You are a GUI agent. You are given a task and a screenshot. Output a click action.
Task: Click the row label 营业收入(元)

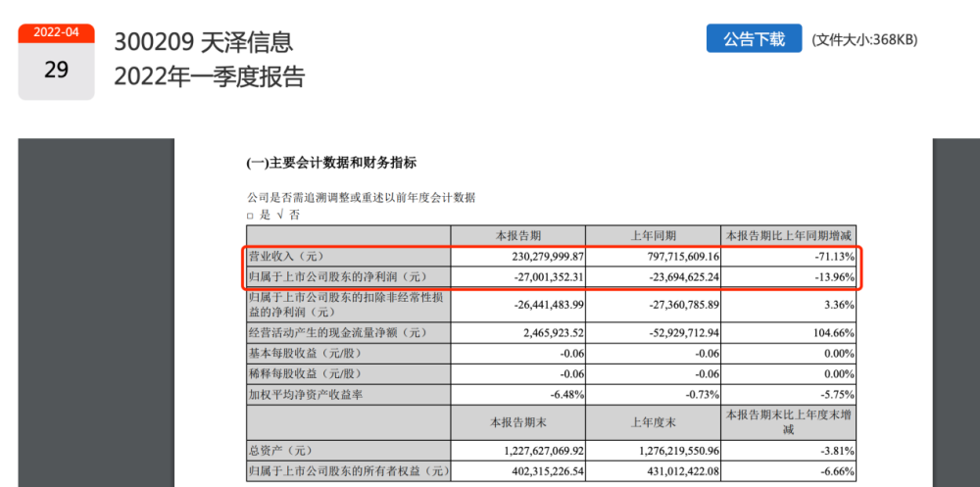[287, 257]
